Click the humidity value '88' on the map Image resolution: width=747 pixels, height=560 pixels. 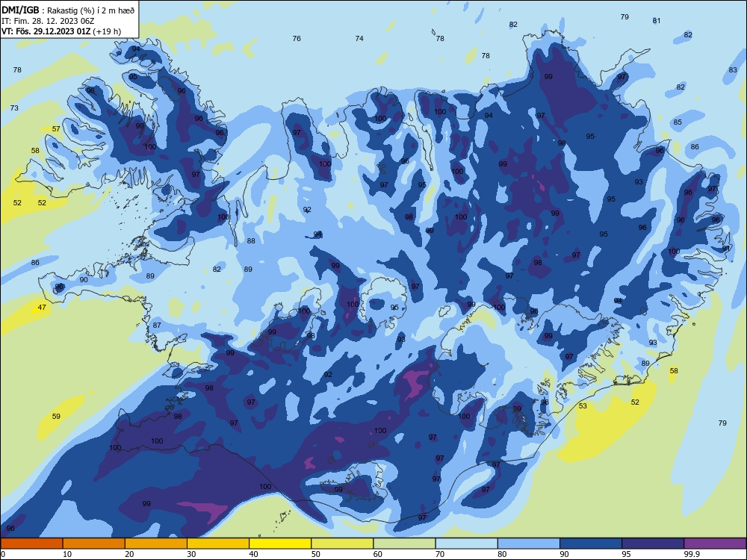pyautogui.click(x=251, y=241)
